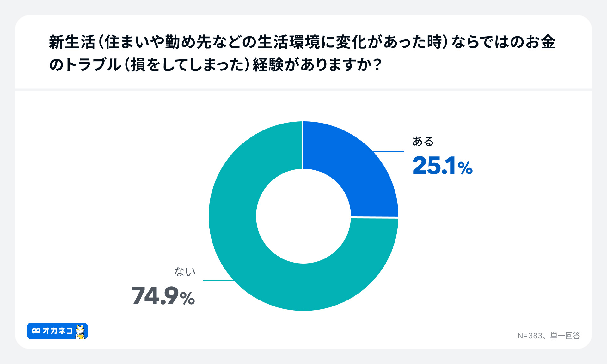The image size is (607, 364).
Task: Click the title line starting with のトラブル
Action: click(x=215, y=65)
